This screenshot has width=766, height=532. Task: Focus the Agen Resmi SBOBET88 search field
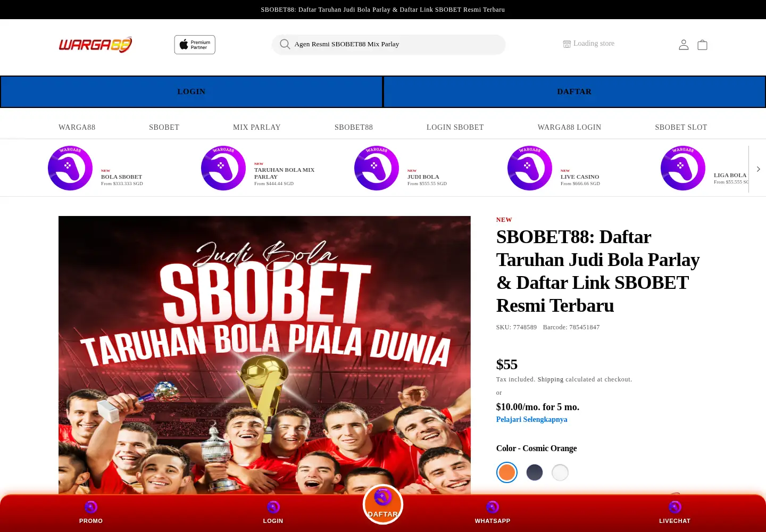(x=388, y=45)
